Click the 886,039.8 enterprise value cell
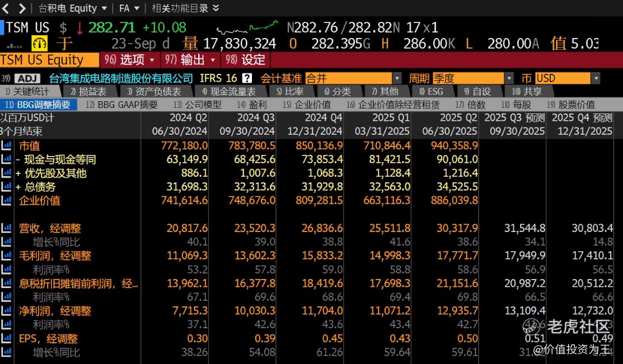The width and height of the screenshot is (623, 364). (x=454, y=201)
